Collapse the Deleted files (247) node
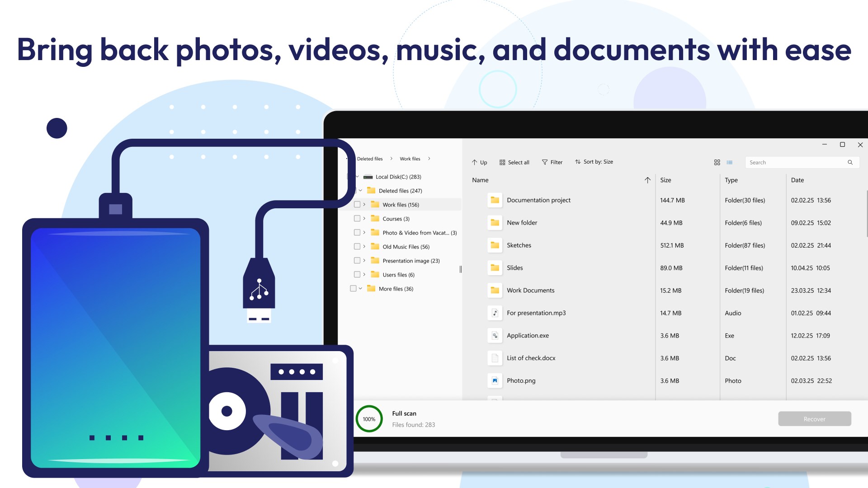This screenshot has height=488, width=868. click(x=360, y=190)
